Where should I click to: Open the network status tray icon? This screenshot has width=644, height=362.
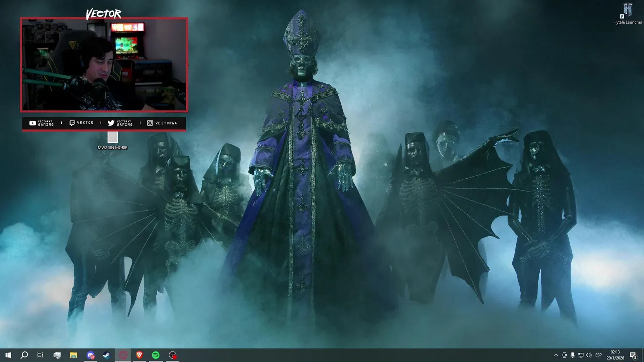[x=580, y=355]
